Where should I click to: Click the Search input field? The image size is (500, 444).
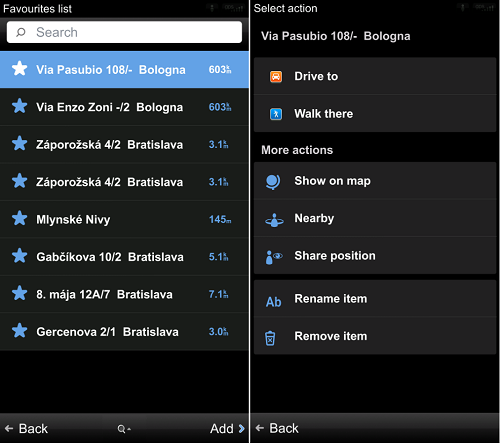(x=124, y=32)
